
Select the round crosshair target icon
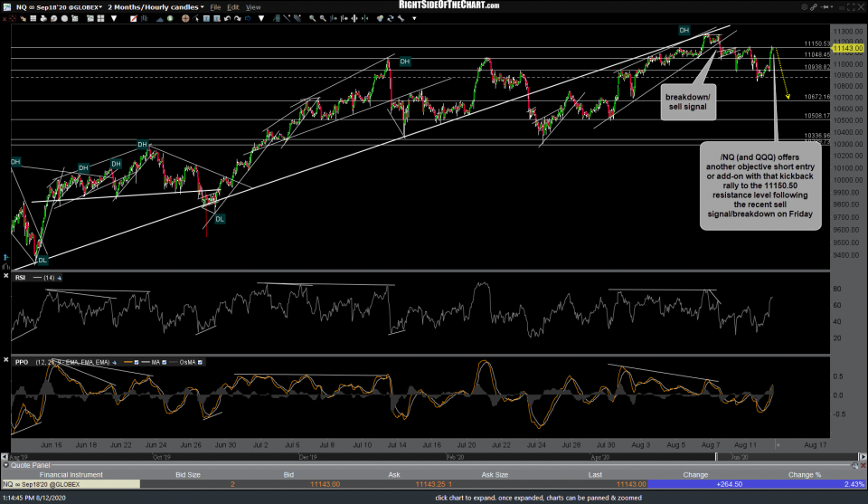pos(185,18)
